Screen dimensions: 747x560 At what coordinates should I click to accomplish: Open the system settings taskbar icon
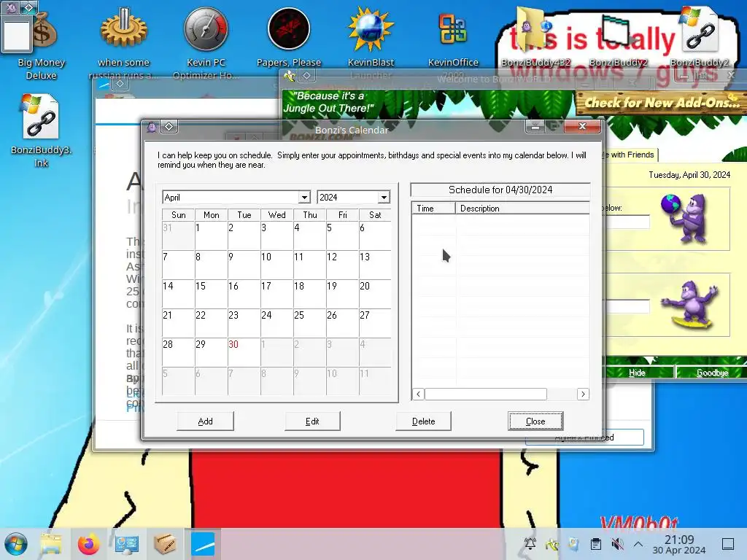[127, 544]
